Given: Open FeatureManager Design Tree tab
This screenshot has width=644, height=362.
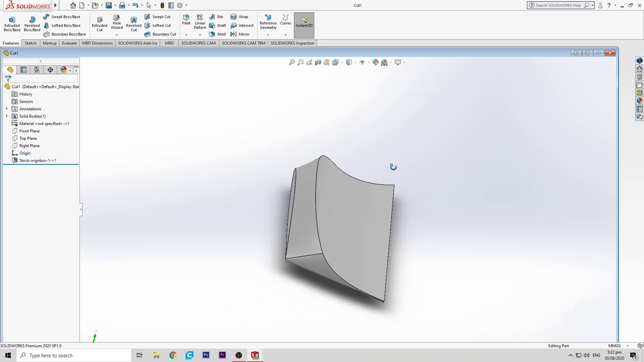Looking at the screenshot, I should point(10,70).
